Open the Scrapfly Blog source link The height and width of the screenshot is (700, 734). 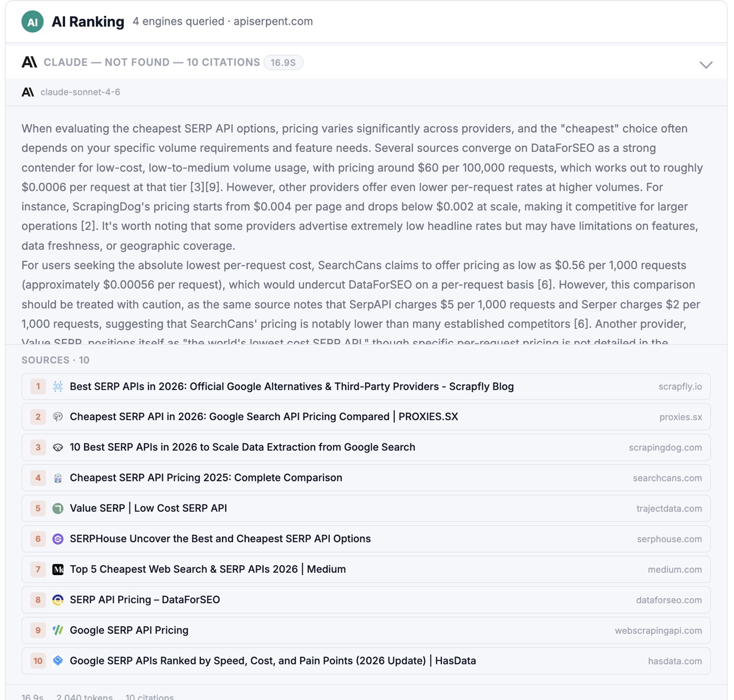(366, 386)
